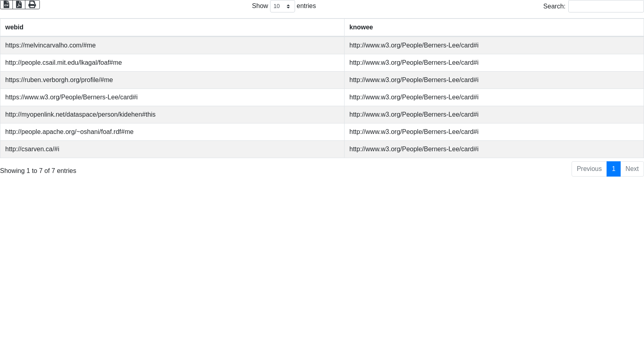Click knowee value in the csarven.ca row

pyautogui.click(x=414, y=149)
